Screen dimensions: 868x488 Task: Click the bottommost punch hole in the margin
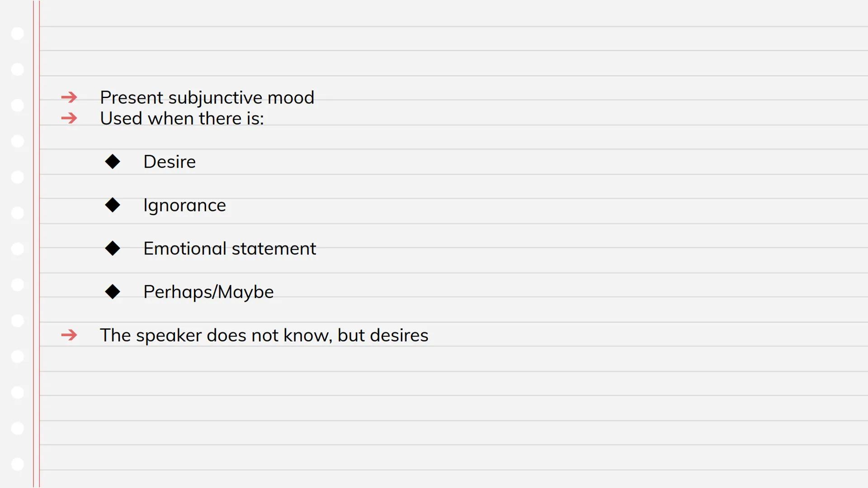coord(17,464)
